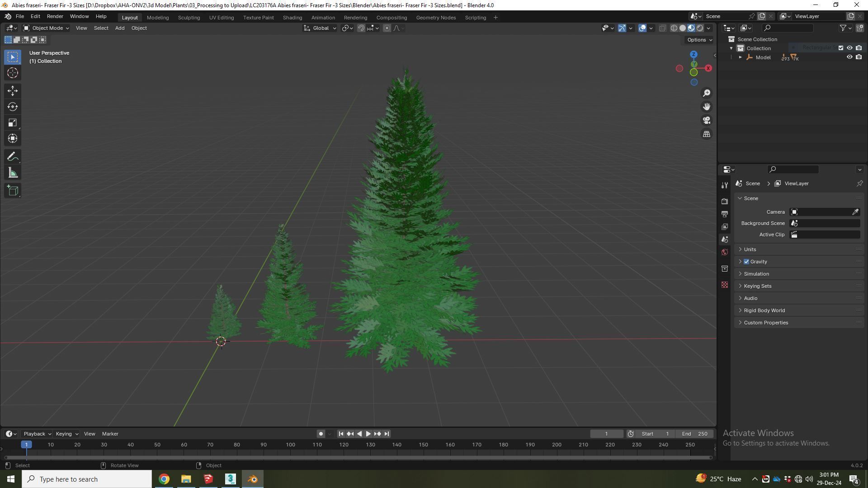Viewport: 868px width, 488px height.
Task: Play the animation forward
Action: click(x=368, y=434)
